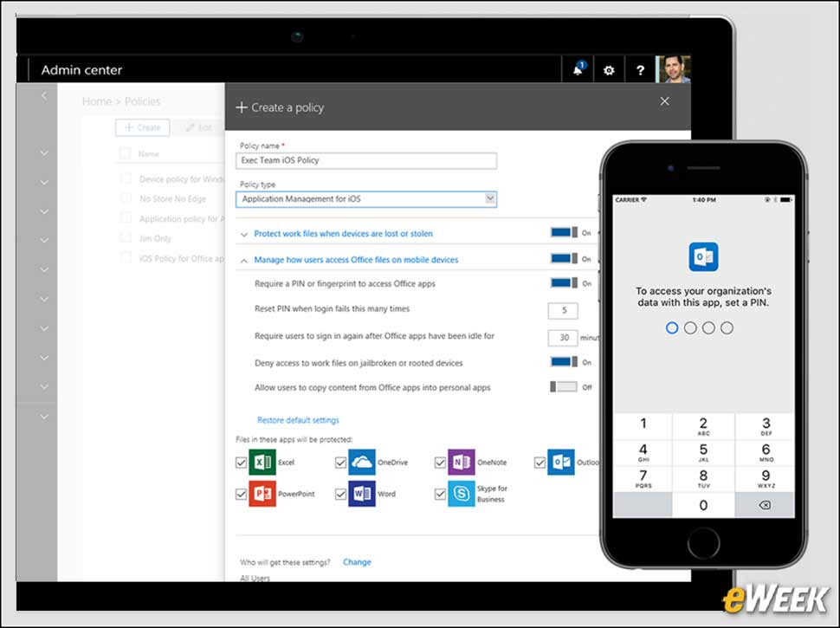Click Restore default settings link

[298, 420]
